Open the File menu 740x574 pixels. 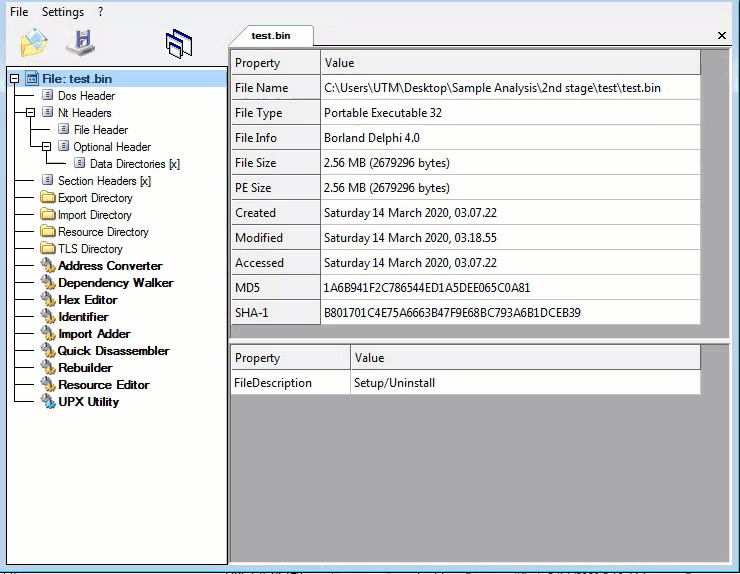click(19, 12)
